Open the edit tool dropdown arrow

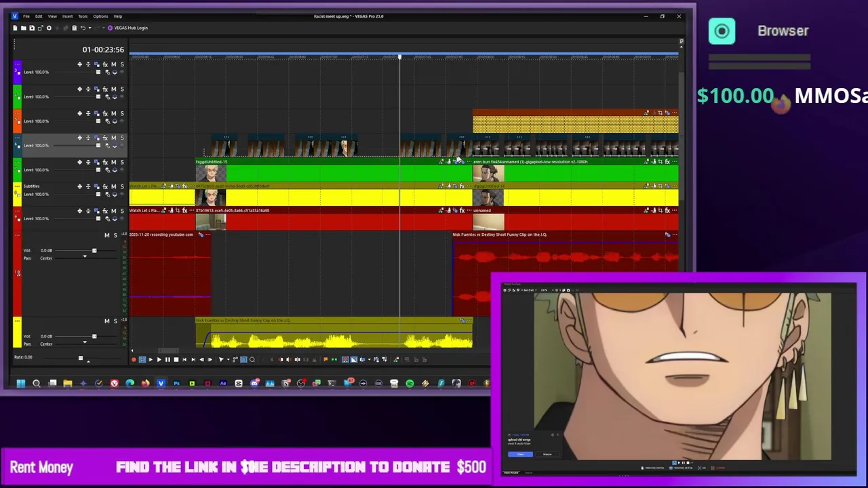coord(228,360)
